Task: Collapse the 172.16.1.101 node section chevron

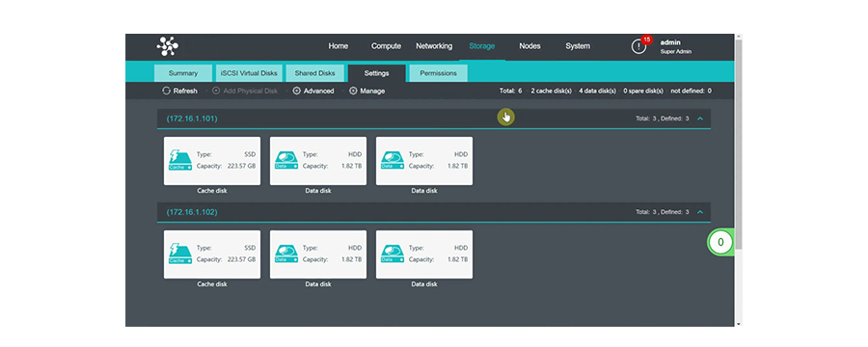Action: pos(700,119)
